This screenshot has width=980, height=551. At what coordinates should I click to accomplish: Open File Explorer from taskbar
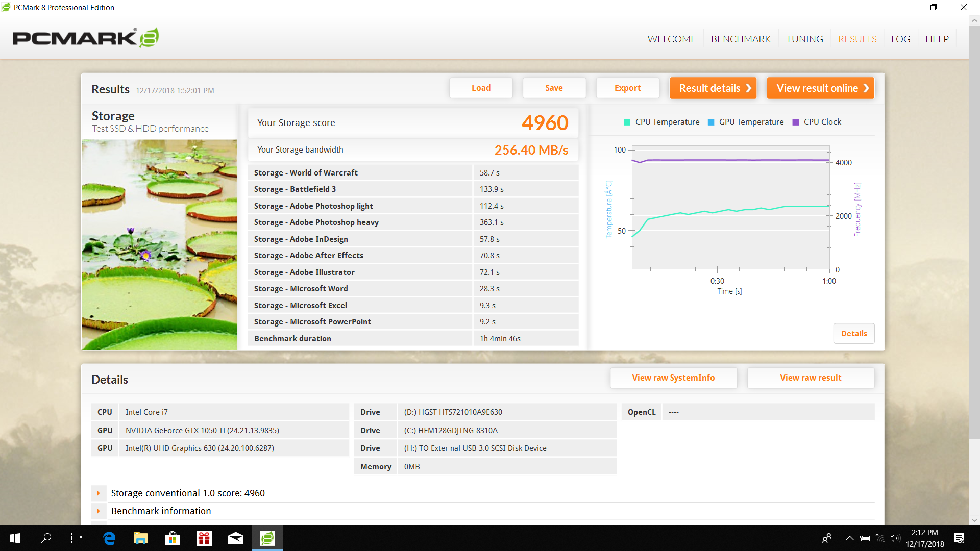(x=141, y=538)
